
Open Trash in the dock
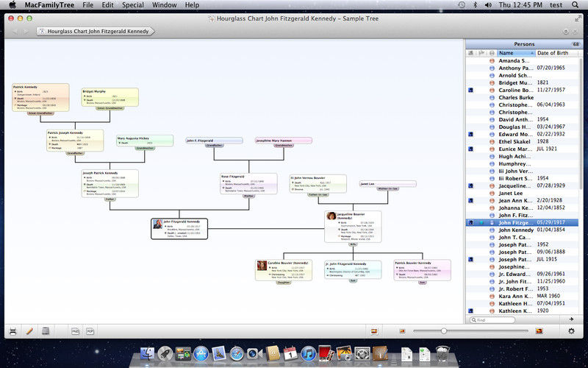[443, 353]
